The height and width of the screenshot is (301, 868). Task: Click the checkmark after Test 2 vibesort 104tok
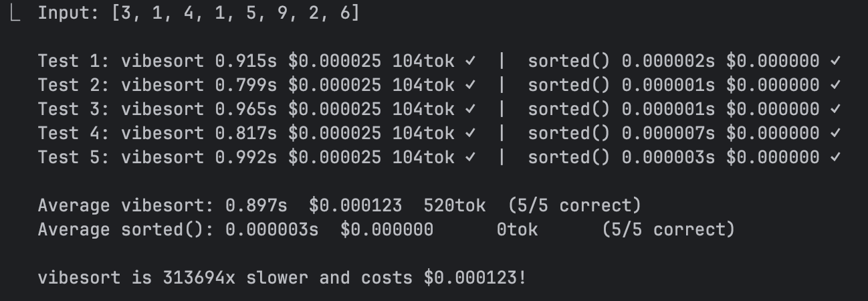(x=471, y=86)
